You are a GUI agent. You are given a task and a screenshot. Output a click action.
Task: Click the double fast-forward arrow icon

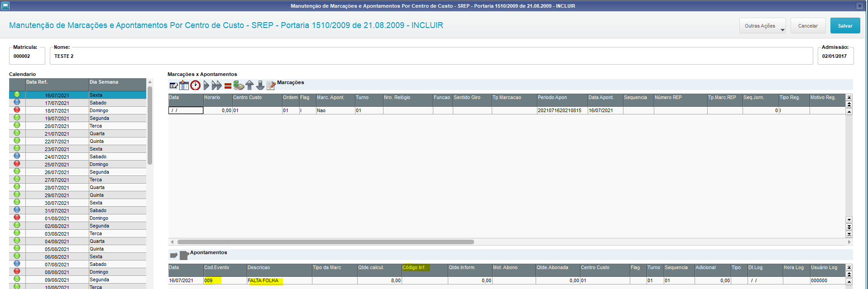pyautogui.click(x=217, y=85)
